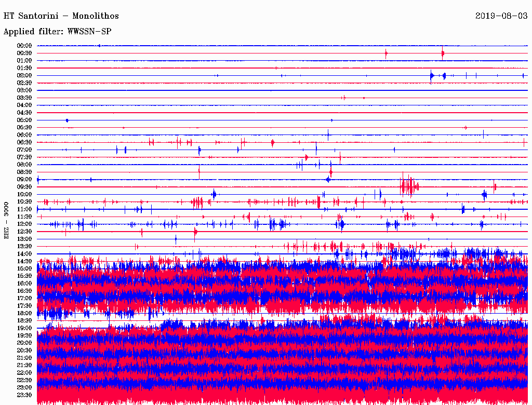The width and height of the screenshot is (532, 405).
Task: Select the 04:30 time label
Action: [24, 113]
